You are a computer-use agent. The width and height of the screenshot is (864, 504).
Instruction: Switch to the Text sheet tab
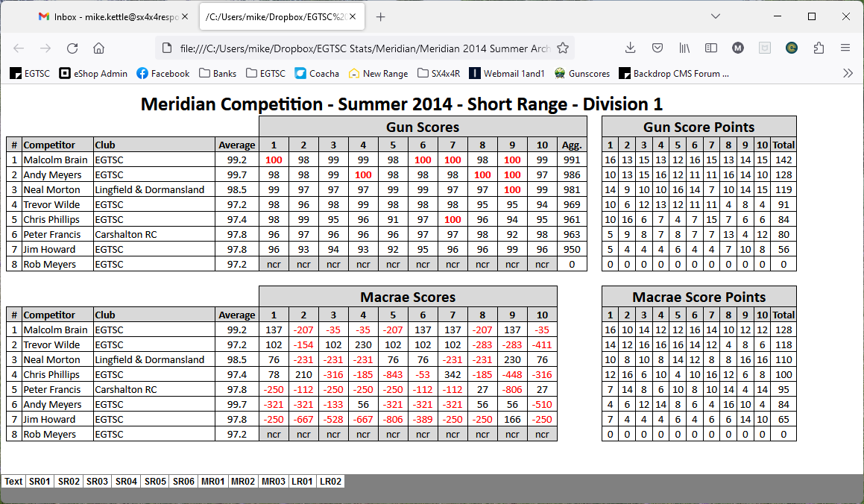point(13,482)
